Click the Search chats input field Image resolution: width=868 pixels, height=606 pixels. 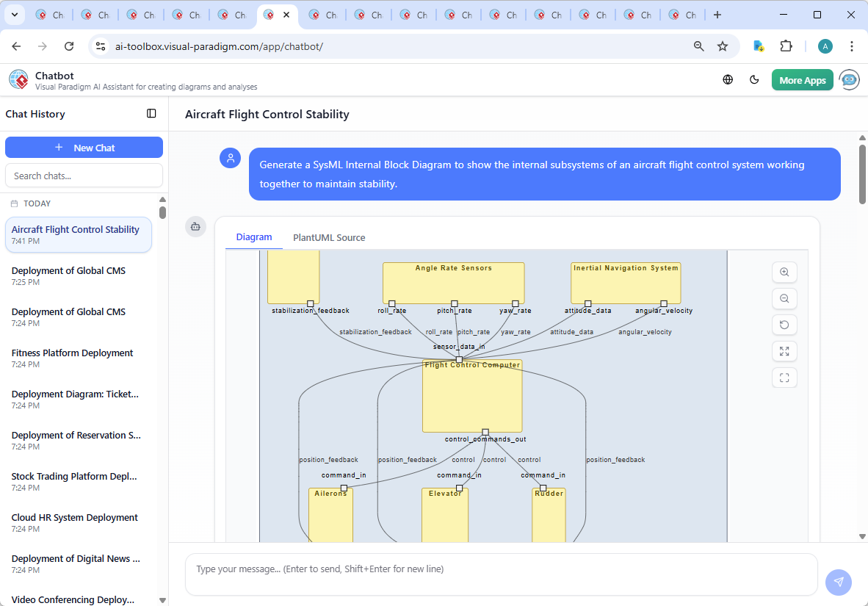(x=84, y=175)
